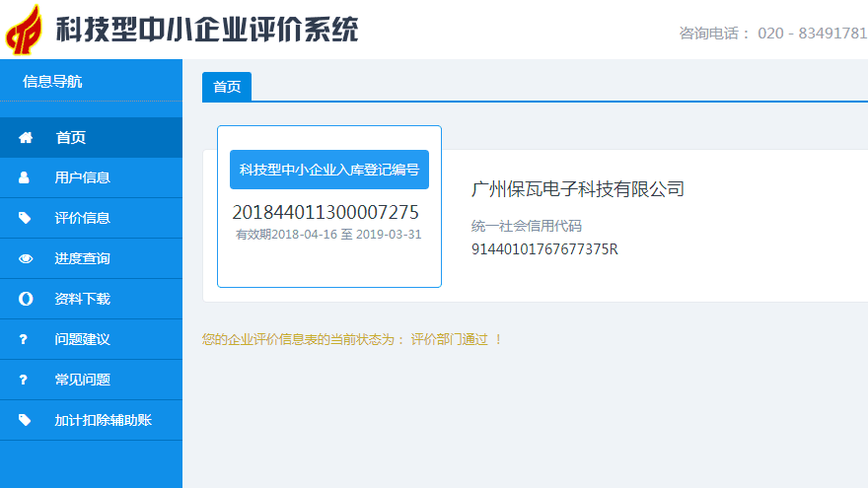Image resolution: width=868 pixels, height=488 pixels.
Task: Go to 进度查询 in the sidebar
Action: [x=82, y=259]
